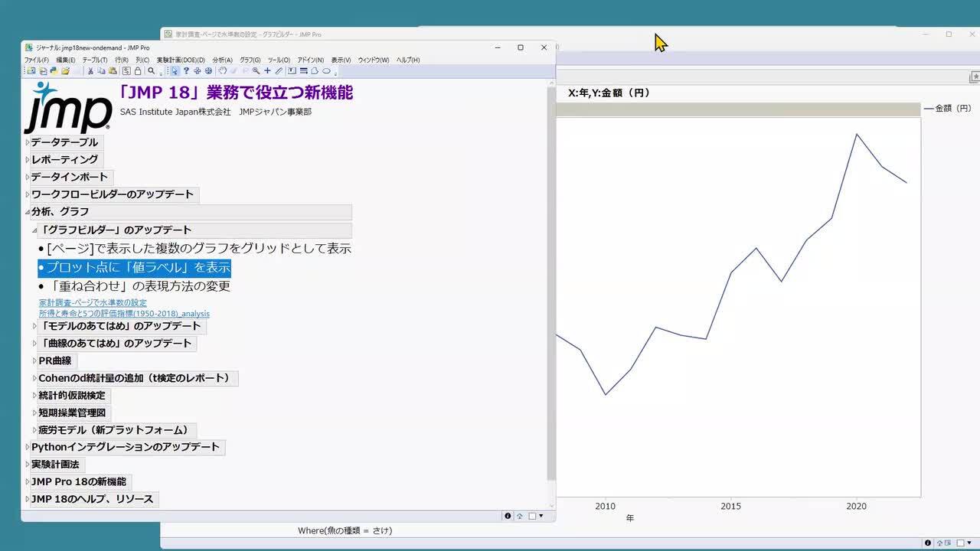Collapse the 「グラフビルダー」のアップデート section
Image resolution: width=980 pixels, height=551 pixels.
click(x=34, y=230)
